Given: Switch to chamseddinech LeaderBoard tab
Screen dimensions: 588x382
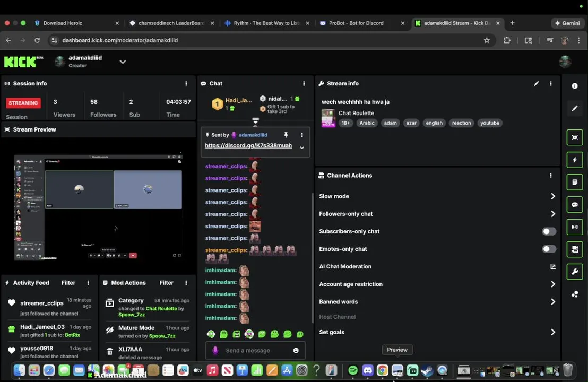Looking at the screenshot, I should click(171, 23).
